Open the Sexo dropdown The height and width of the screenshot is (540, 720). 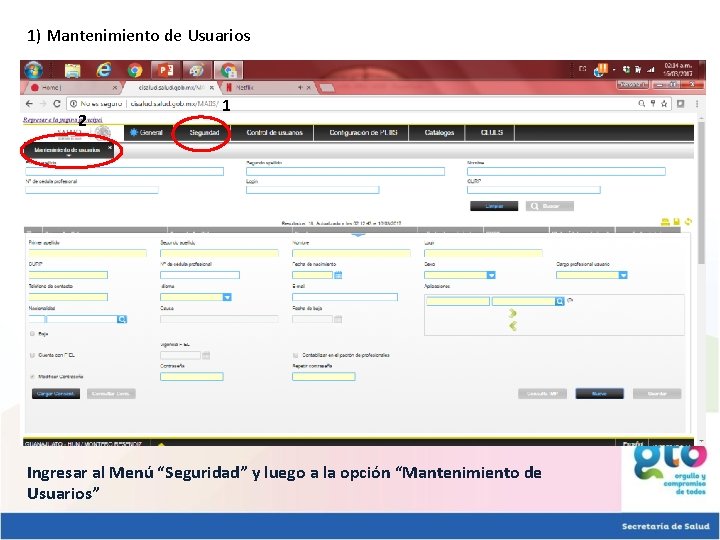[x=491, y=275]
